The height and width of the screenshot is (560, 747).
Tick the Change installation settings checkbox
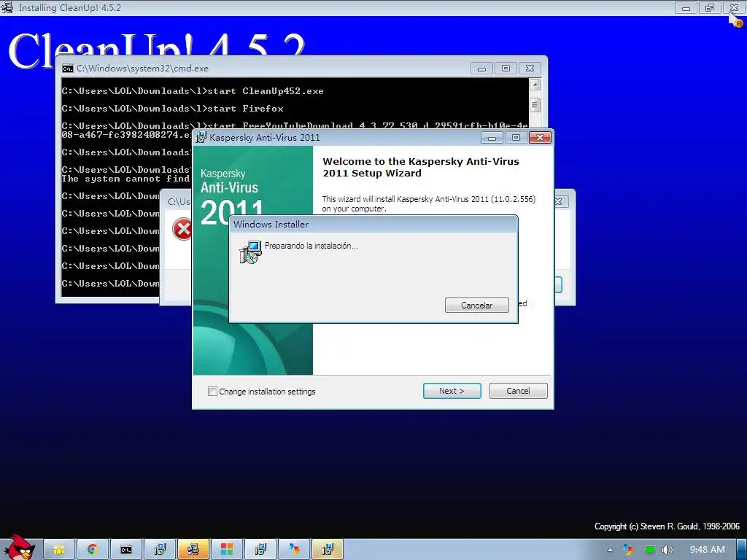[x=212, y=392]
